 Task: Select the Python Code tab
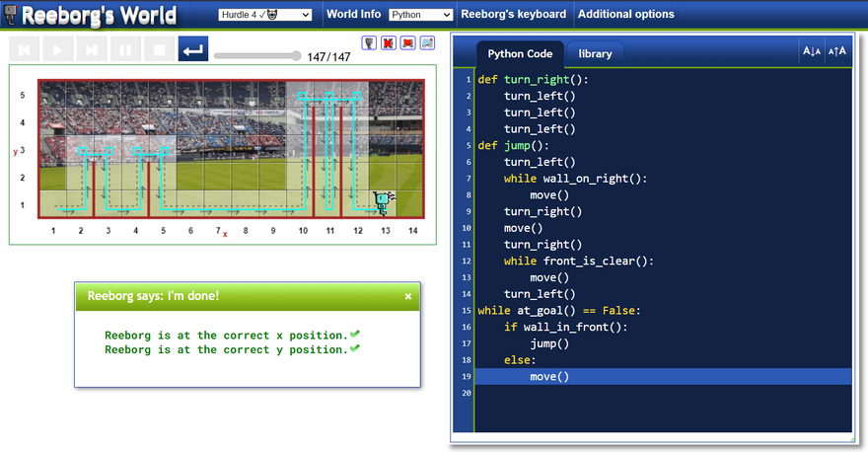tap(520, 53)
